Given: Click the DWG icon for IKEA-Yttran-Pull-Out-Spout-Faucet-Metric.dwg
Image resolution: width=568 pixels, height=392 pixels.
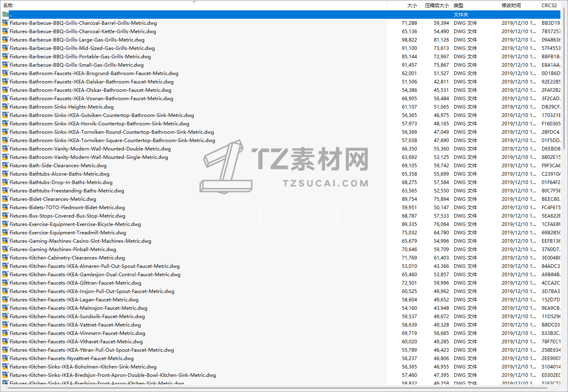Looking at the screenshot, I should pyautogui.click(x=5, y=350).
